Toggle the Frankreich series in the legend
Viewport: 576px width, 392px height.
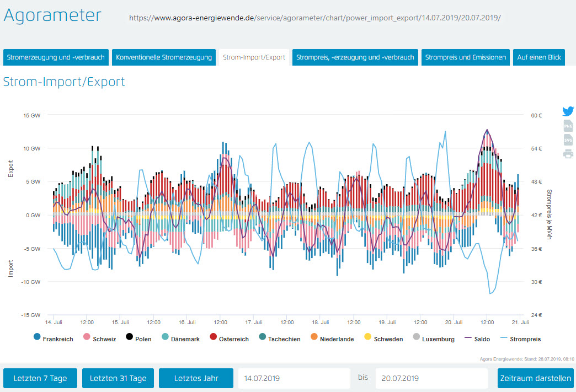54,339
